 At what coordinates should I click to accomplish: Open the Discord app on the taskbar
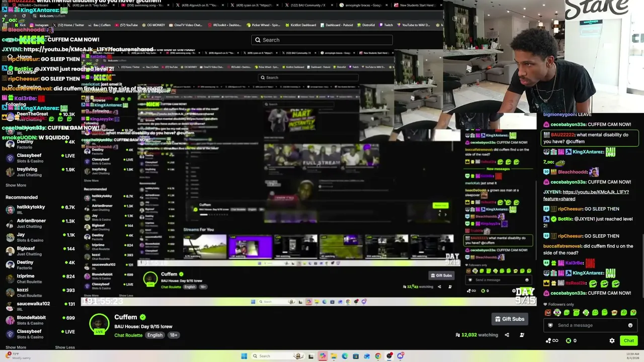pos(400,356)
